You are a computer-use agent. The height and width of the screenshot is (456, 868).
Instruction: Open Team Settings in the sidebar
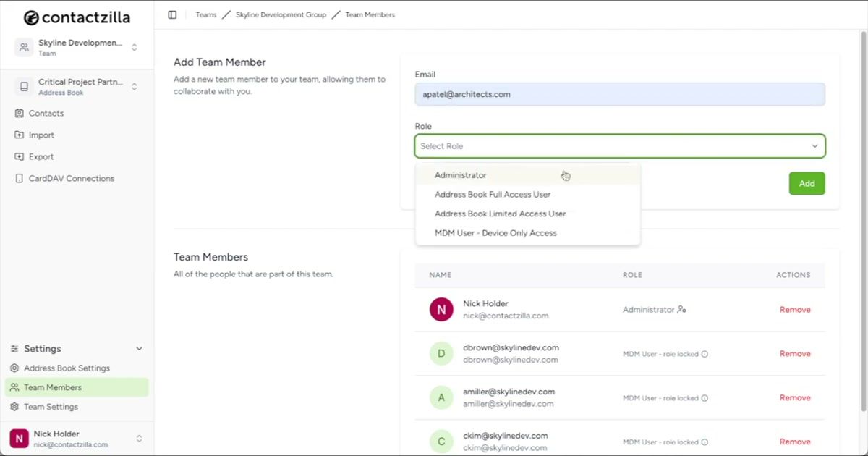(x=51, y=407)
